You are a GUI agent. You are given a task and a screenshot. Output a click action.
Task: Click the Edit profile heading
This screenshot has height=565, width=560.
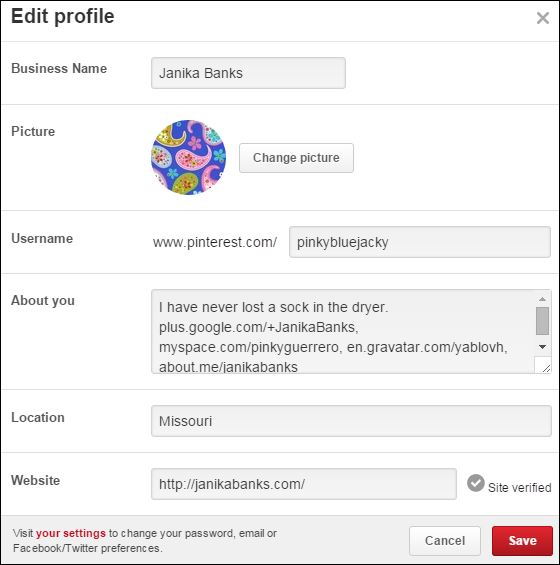(63, 17)
